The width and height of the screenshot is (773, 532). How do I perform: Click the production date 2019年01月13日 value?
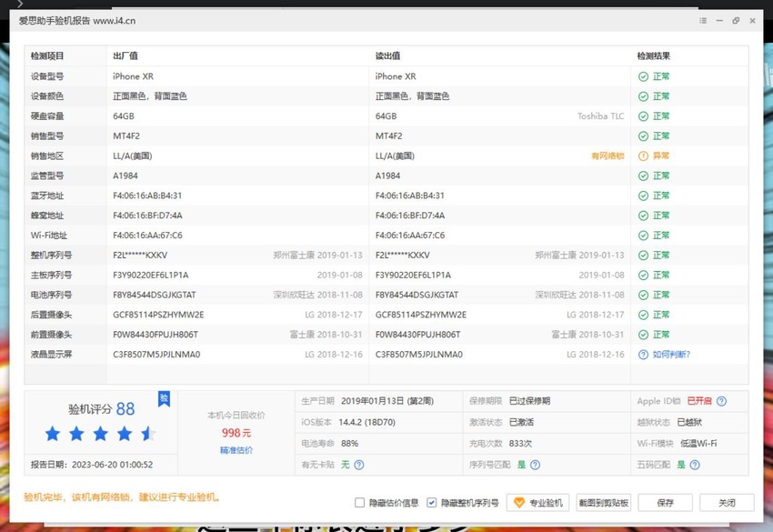click(387, 401)
